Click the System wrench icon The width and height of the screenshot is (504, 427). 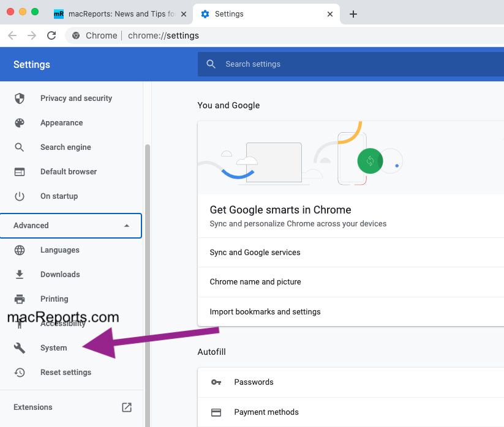pyautogui.click(x=20, y=347)
